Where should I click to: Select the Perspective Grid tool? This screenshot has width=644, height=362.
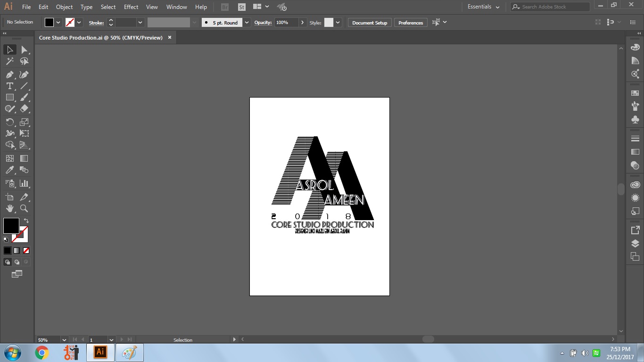coord(24,145)
